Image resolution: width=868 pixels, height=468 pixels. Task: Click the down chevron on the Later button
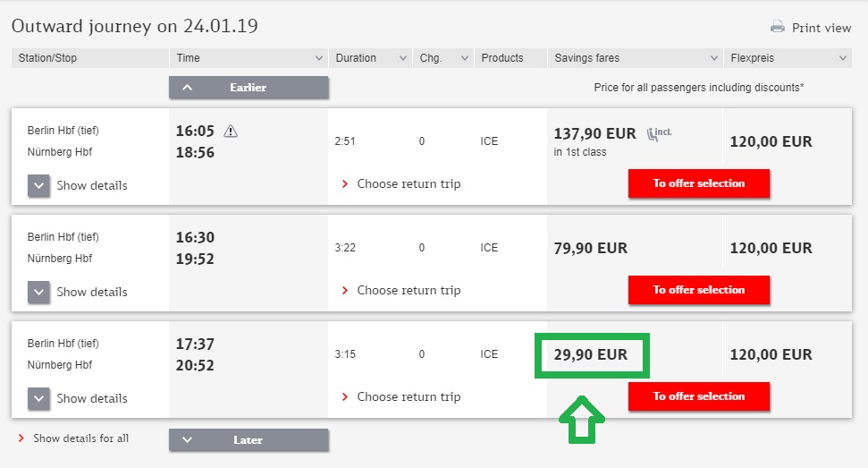187,439
